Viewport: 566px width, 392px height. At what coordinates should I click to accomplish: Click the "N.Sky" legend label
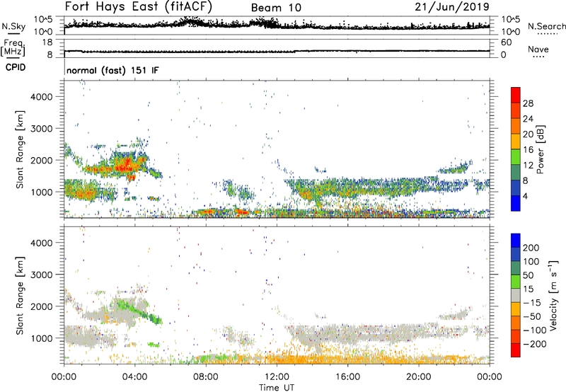[13, 26]
